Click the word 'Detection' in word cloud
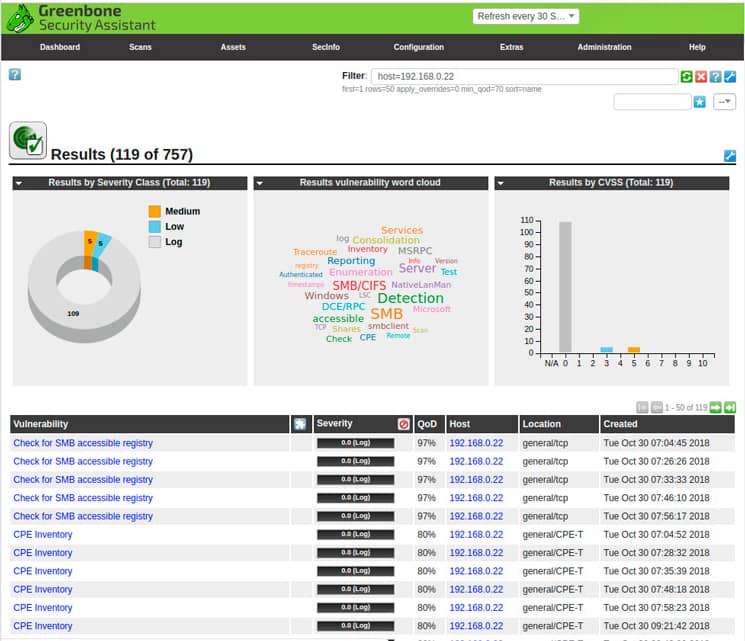The image size is (745, 641). (x=410, y=298)
